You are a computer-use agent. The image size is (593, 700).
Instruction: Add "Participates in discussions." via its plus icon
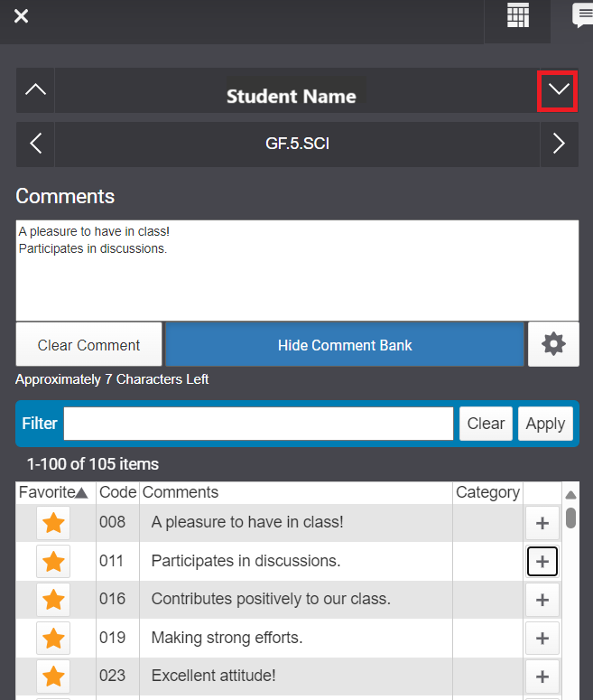point(542,561)
